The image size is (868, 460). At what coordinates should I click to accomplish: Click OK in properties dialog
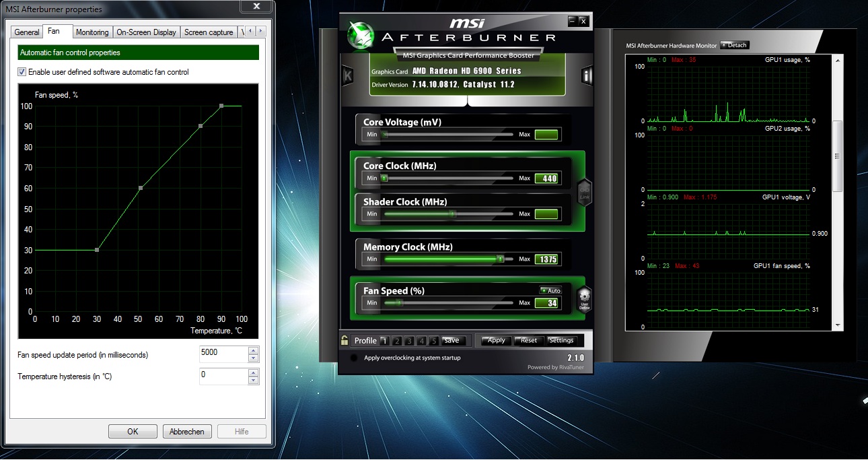click(133, 432)
